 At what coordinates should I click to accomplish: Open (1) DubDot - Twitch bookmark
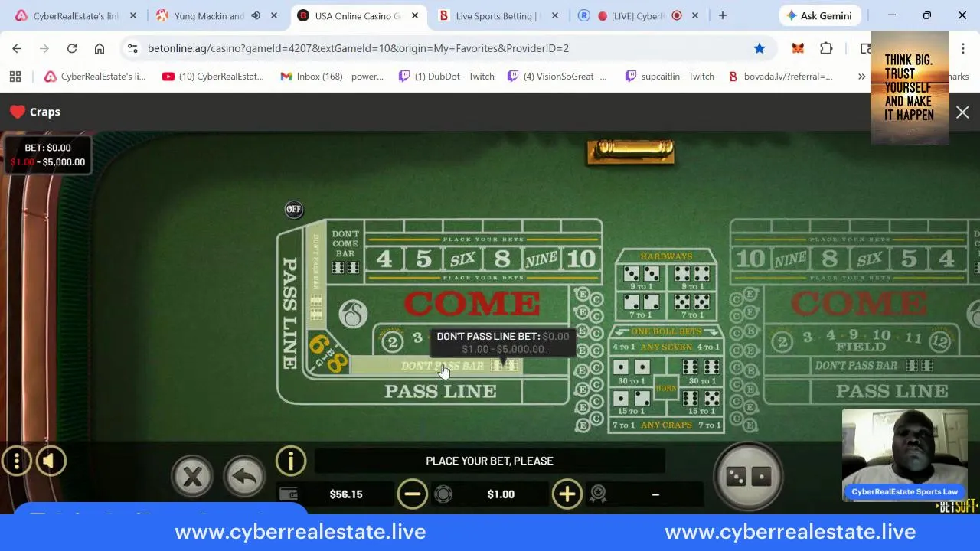(x=446, y=76)
